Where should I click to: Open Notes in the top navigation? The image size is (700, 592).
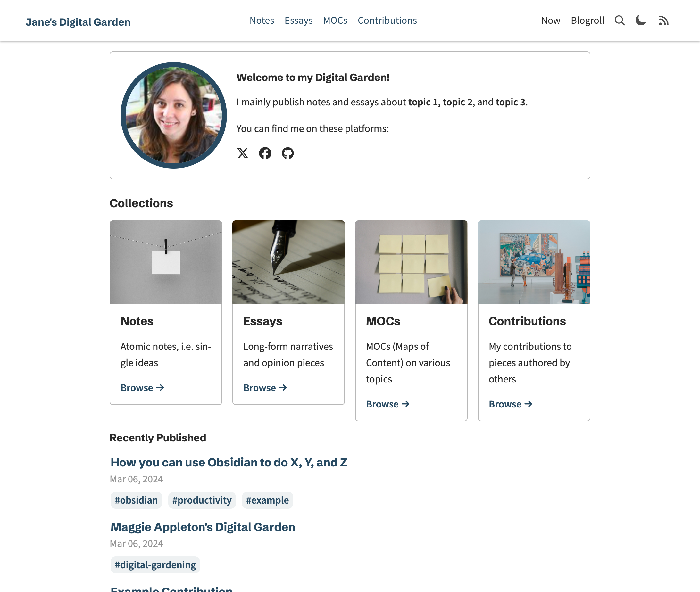tap(262, 21)
